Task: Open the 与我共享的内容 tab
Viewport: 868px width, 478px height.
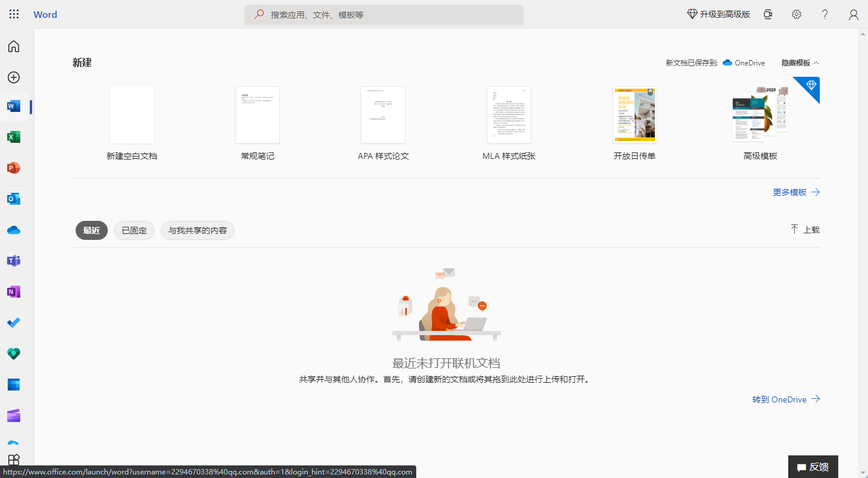Action: click(x=197, y=230)
